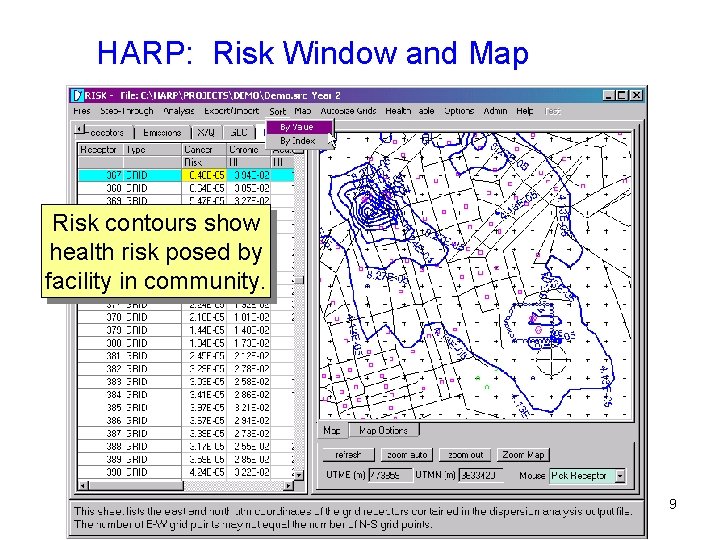Select receptor row 388 GRID

click(186, 446)
